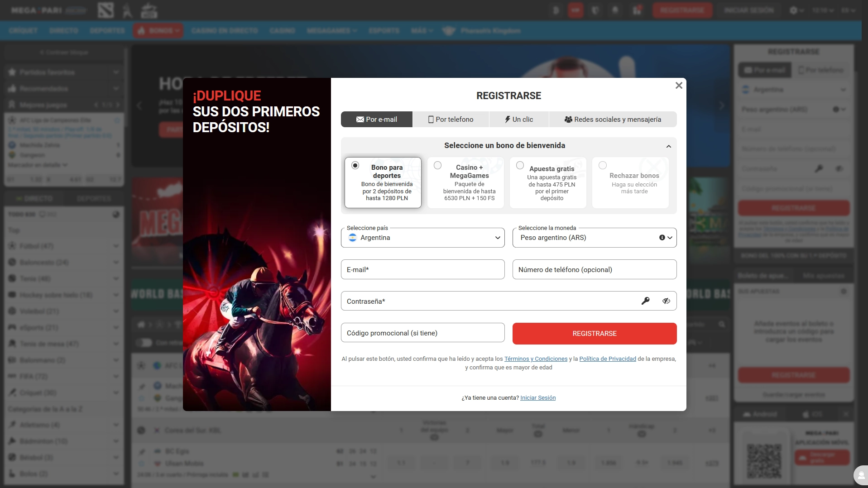The width and height of the screenshot is (868, 488).
Task: Switch to the Por telefono registration tab
Action: [x=451, y=119]
